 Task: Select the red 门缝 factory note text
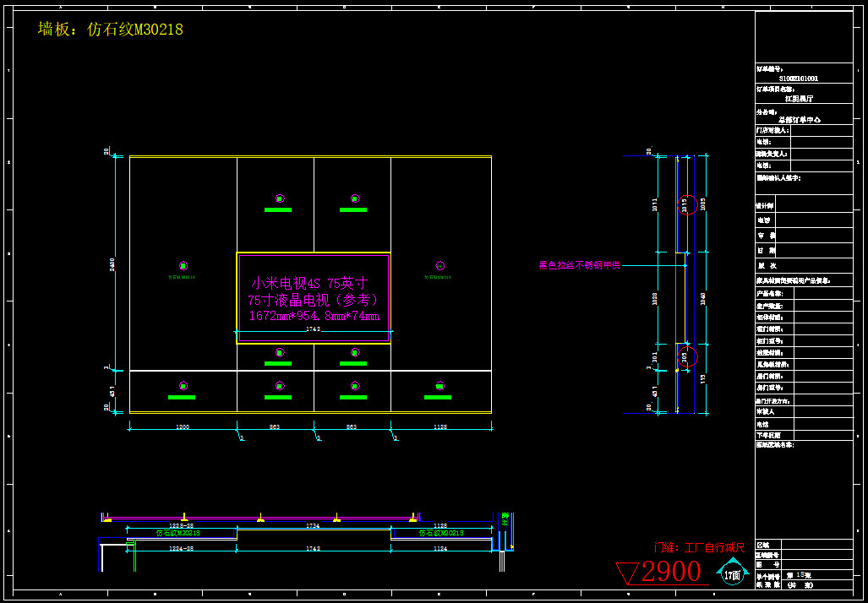point(698,548)
